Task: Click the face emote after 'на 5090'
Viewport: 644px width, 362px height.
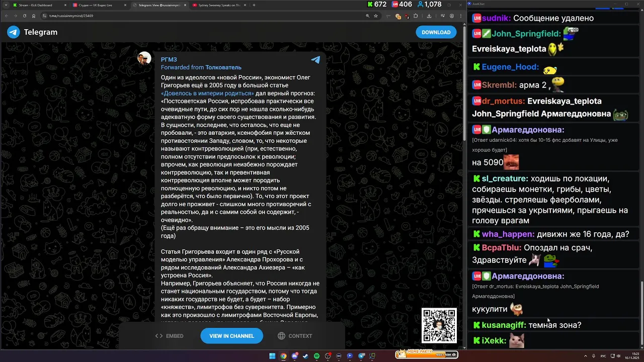Action: (x=512, y=162)
